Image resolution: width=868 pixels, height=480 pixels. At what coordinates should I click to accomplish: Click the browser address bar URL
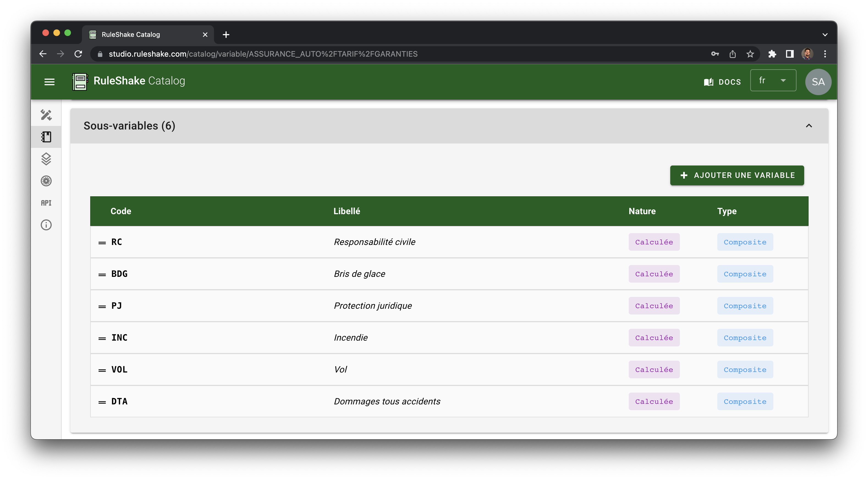click(x=263, y=54)
